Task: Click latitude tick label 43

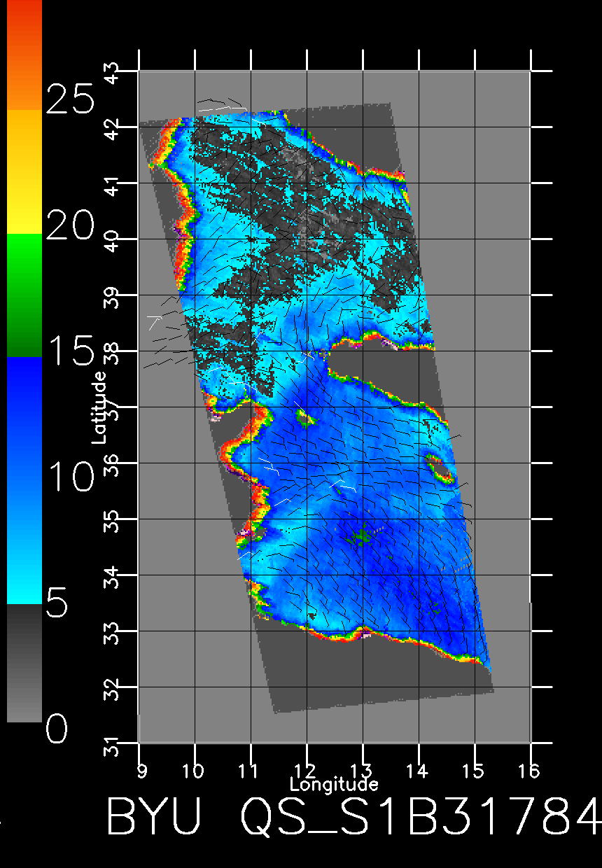Action: pyautogui.click(x=111, y=72)
